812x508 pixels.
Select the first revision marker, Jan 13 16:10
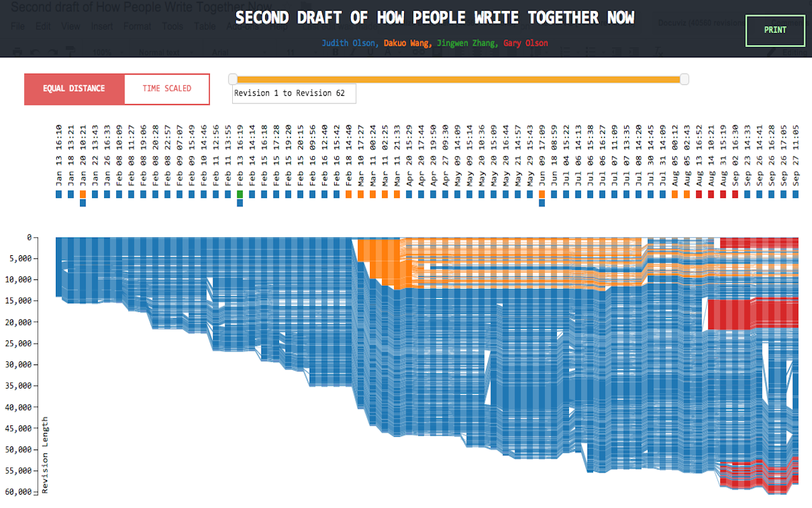59,194
